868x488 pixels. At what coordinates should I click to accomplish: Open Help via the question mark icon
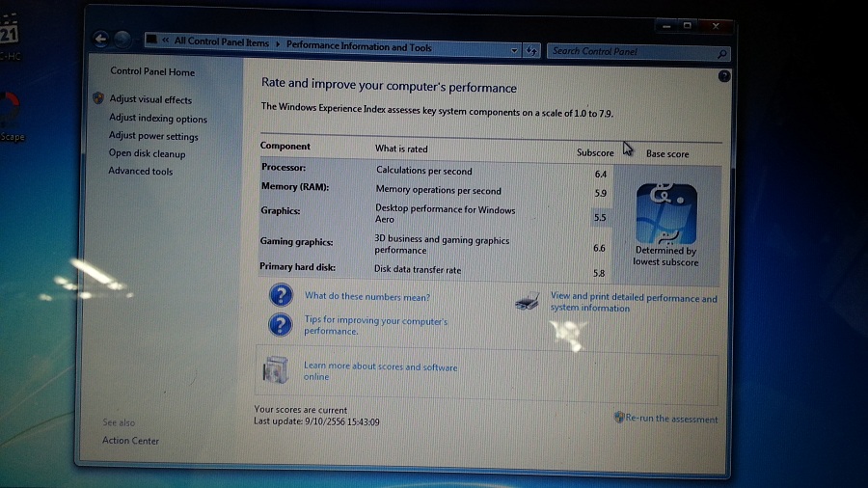pos(723,76)
